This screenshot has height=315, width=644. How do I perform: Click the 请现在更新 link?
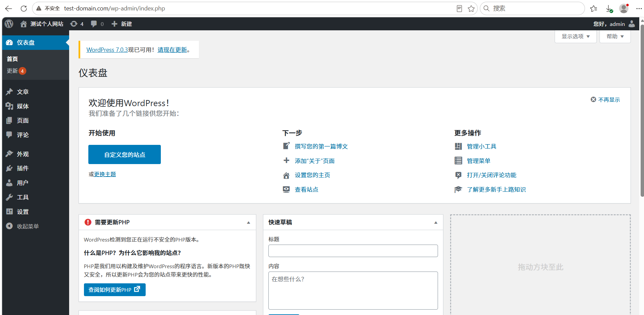172,50
